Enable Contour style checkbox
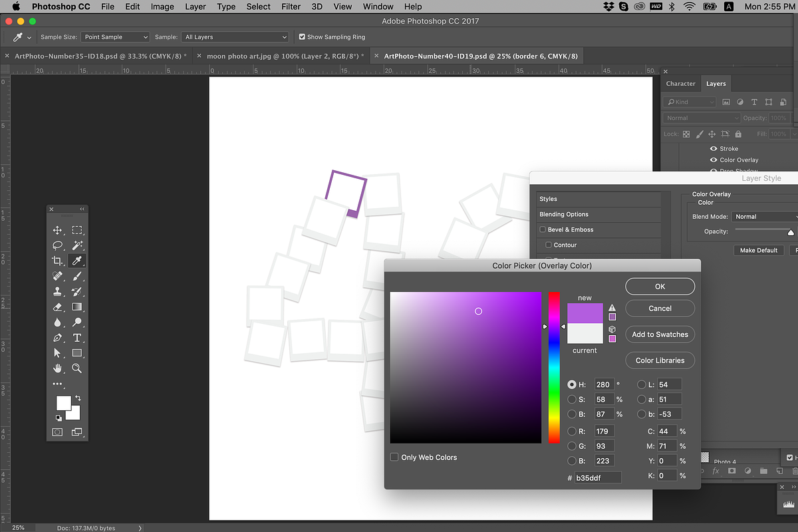The width and height of the screenshot is (798, 532). pyautogui.click(x=549, y=245)
